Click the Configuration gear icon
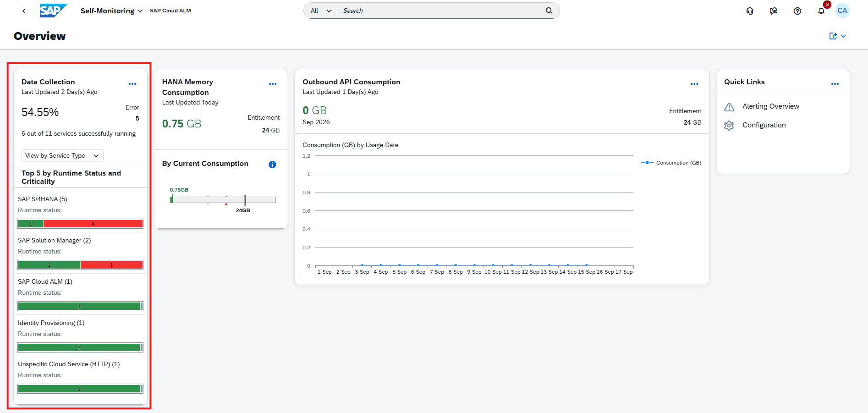This screenshot has width=868, height=413. [x=729, y=126]
